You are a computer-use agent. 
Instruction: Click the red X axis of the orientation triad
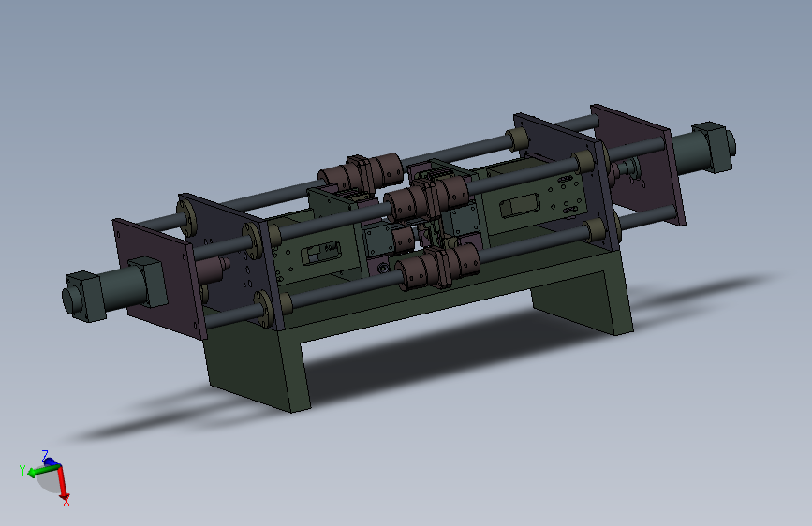coord(63,483)
